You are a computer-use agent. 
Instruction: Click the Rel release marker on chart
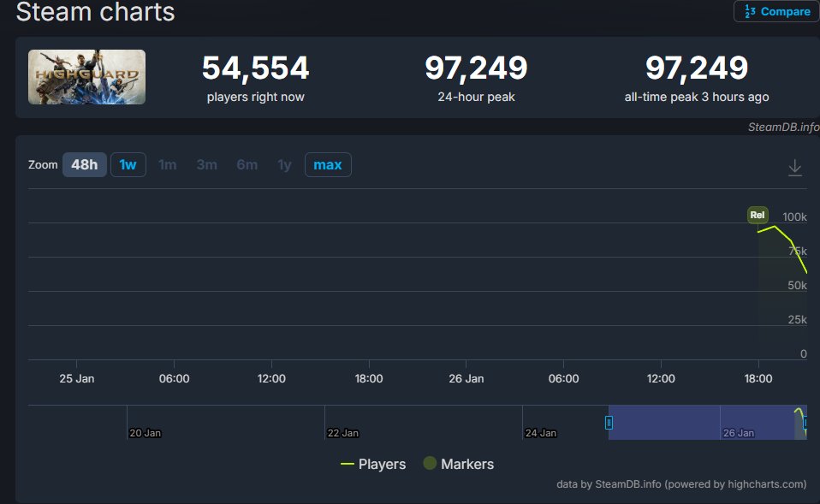(758, 215)
